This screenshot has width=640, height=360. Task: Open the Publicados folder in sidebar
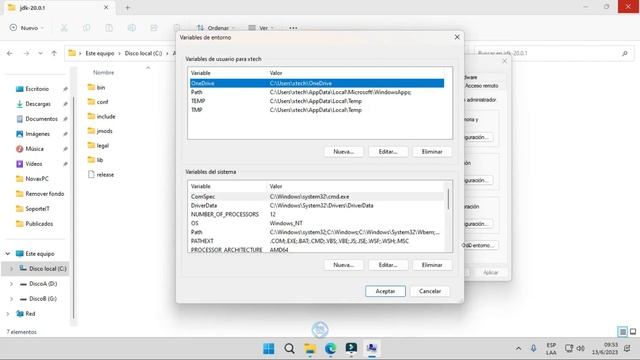(39, 224)
